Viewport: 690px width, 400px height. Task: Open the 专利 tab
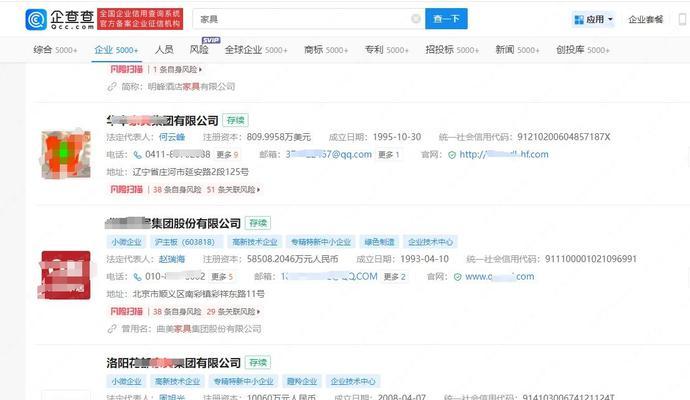click(x=386, y=50)
